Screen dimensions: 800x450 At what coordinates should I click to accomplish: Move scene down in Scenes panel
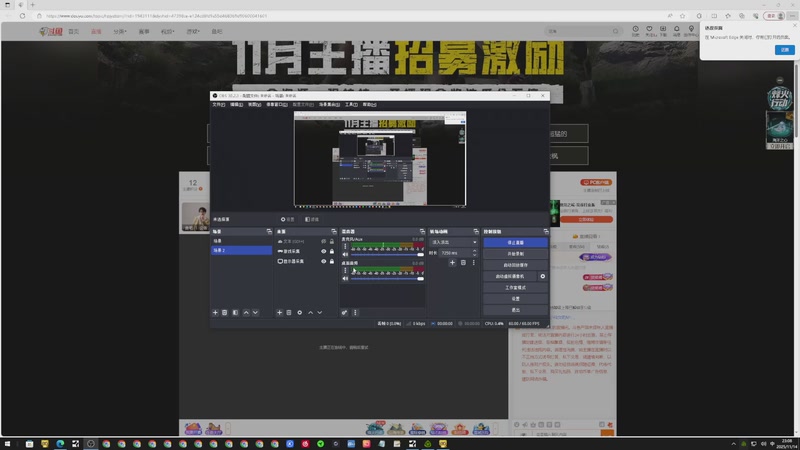(256, 312)
